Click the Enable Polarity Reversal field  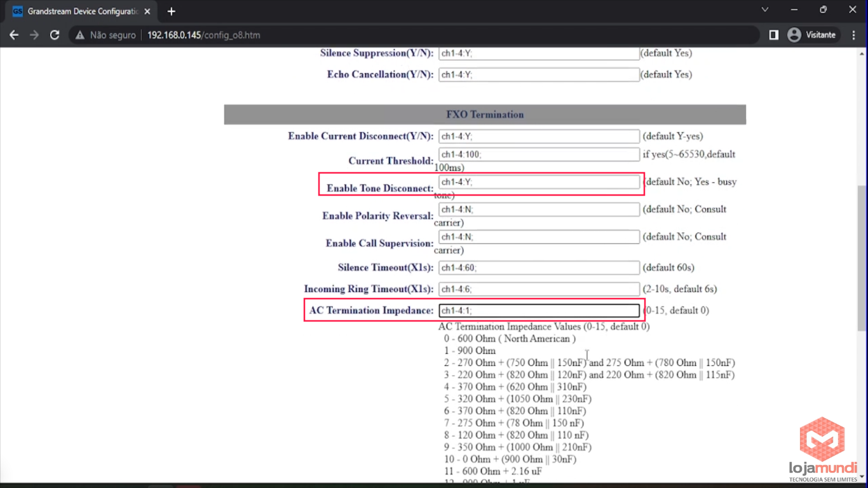point(539,210)
